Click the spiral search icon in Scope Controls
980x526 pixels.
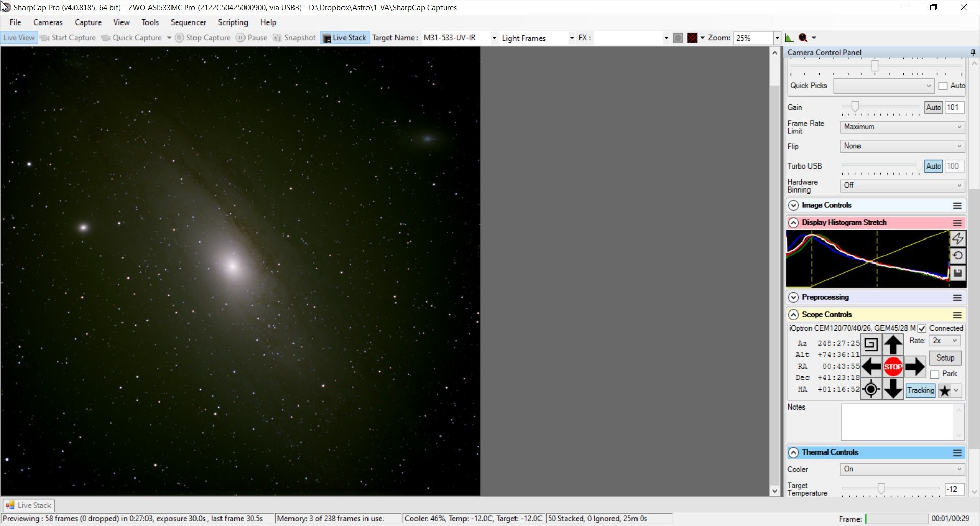pyautogui.click(x=871, y=345)
